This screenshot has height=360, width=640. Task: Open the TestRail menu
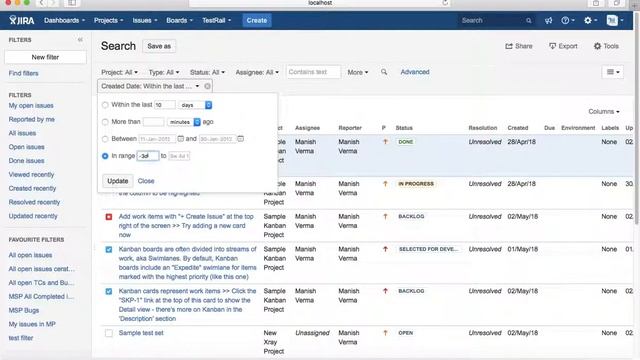pos(217,20)
